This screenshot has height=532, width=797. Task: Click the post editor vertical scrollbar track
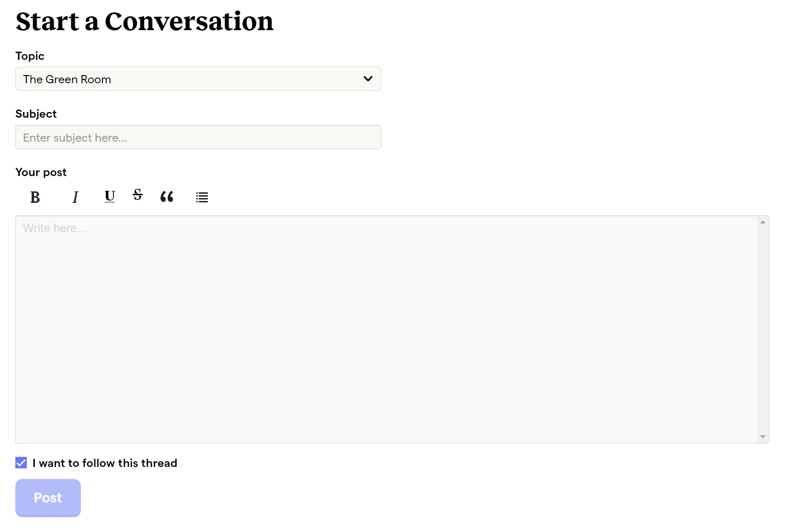(763, 329)
